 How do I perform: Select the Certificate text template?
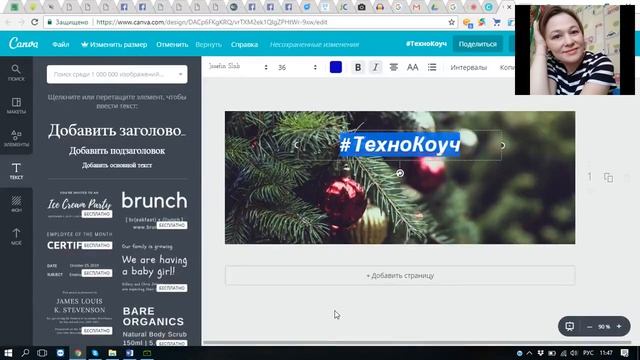coord(79,256)
